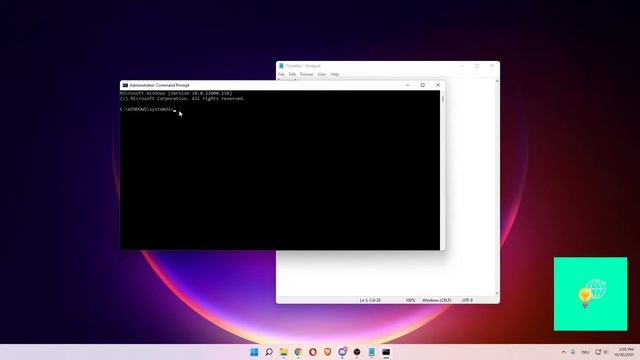Open Notepad Help menu
Image resolution: width=640 pixels, height=360 pixels.
click(x=335, y=74)
